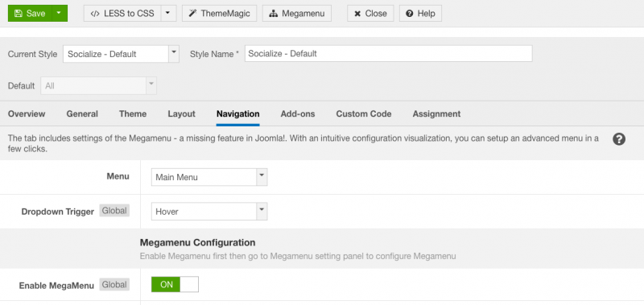Click the LESS to CSS button
This screenshot has height=305, width=644.
point(122,14)
